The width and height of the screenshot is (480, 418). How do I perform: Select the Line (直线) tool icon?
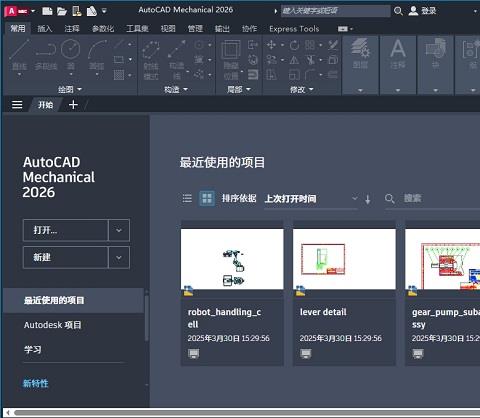tap(19, 49)
